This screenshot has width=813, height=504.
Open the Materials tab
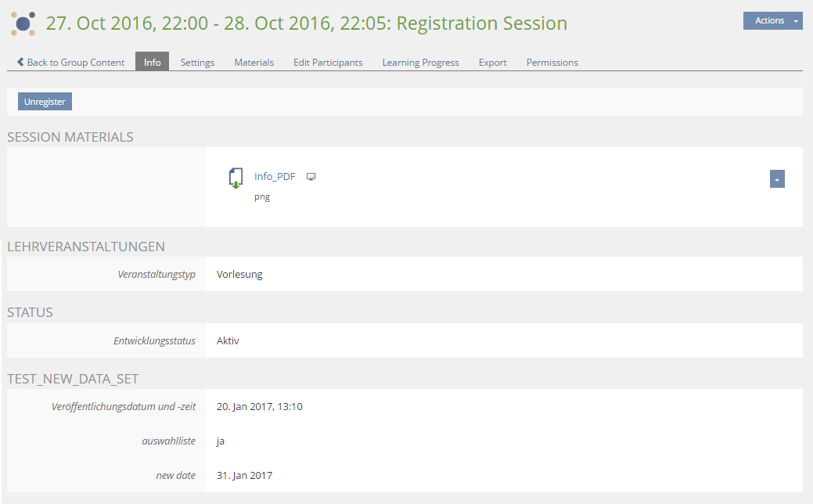(x=254, y=63)
